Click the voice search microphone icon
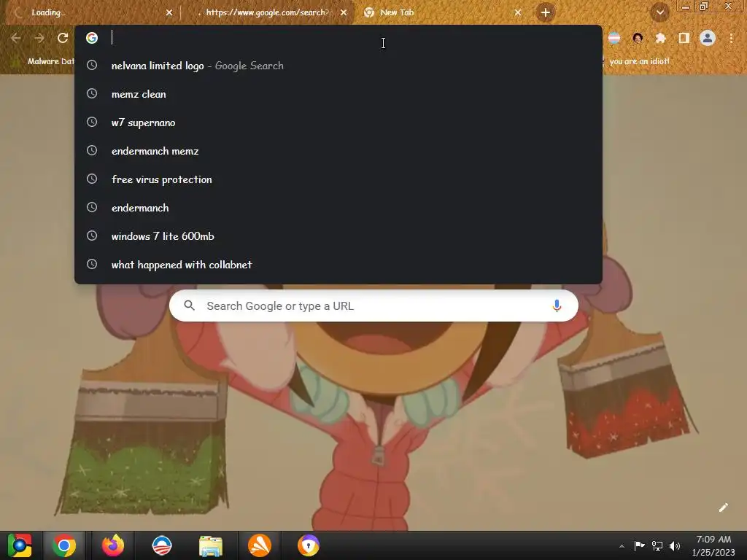The image size is (747, 560). click(557, 306)
